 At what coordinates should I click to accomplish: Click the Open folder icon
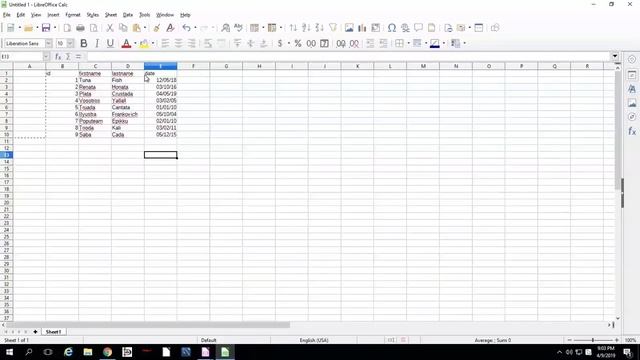tap(28, 28)
